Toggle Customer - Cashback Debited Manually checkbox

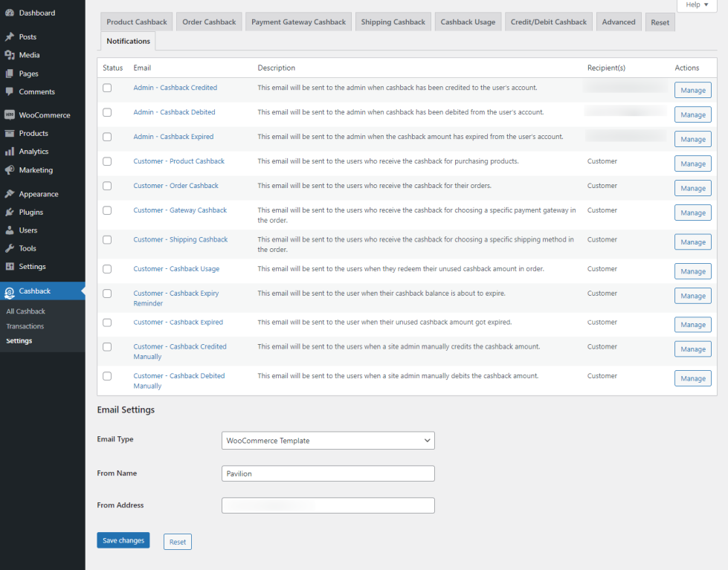coord(107,376)
